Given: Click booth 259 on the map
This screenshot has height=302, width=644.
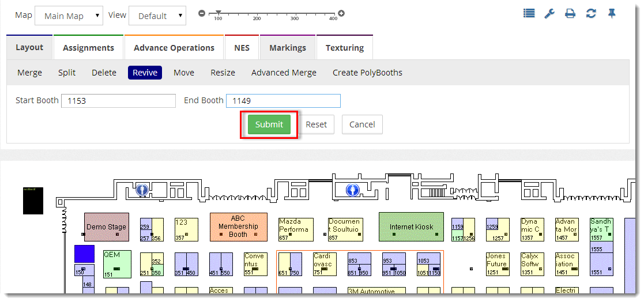Looking at the screenshot, I should coord(146,224).
